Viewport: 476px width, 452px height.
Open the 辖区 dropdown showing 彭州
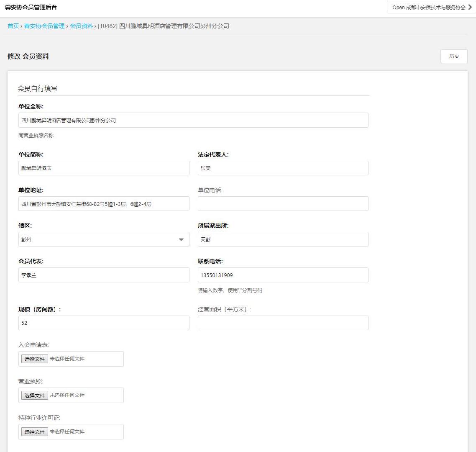[x=104, y=239]
